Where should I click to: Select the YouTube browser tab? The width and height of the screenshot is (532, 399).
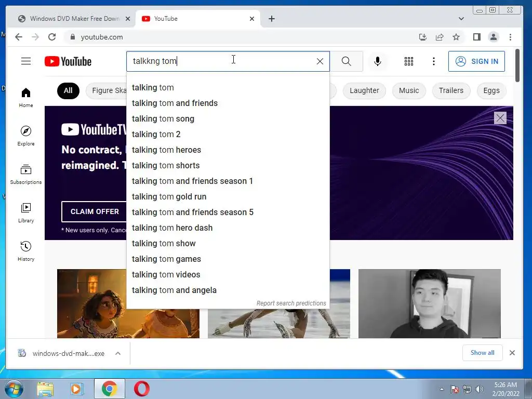coord(198,19)
